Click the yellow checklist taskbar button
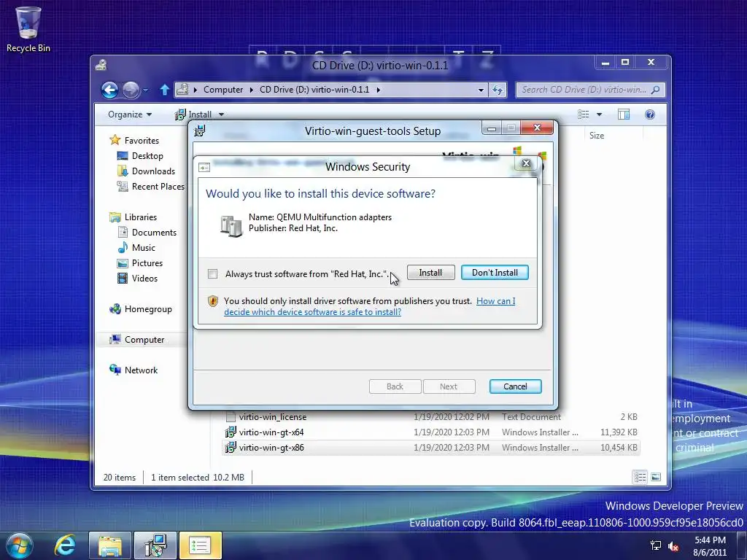The image size is (747, 560). tap(200, 545)
